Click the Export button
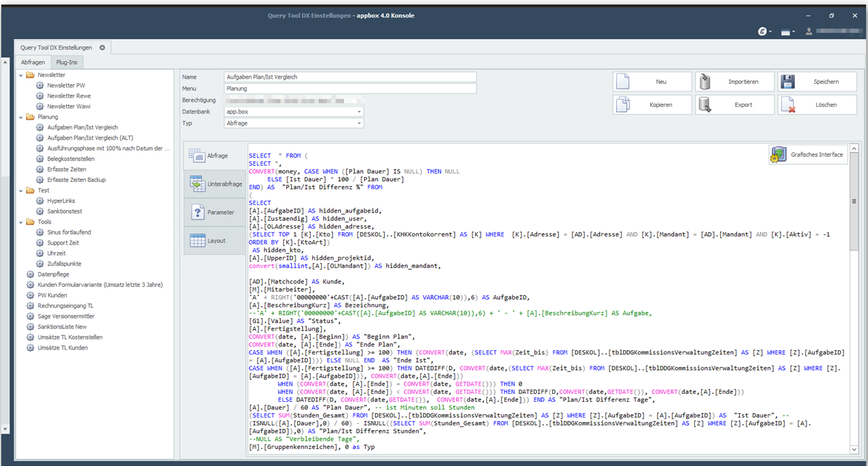 pos(734,105)
